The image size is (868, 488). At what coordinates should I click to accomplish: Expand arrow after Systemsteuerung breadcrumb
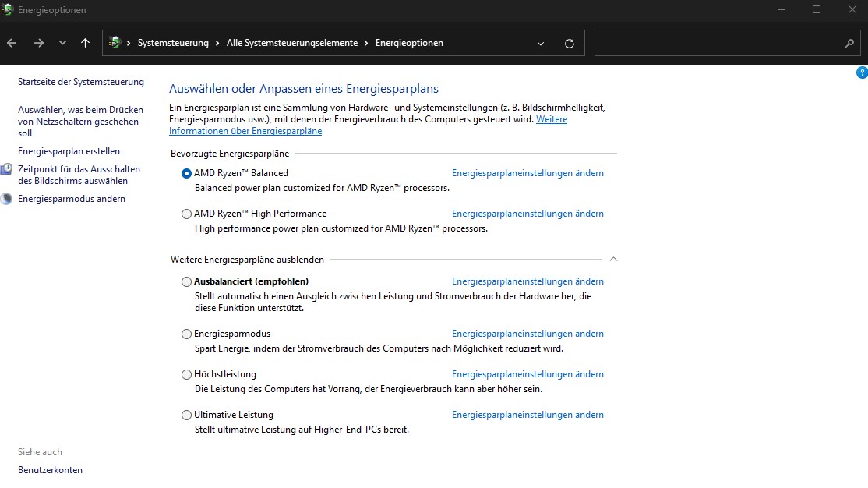coord(217,43)
